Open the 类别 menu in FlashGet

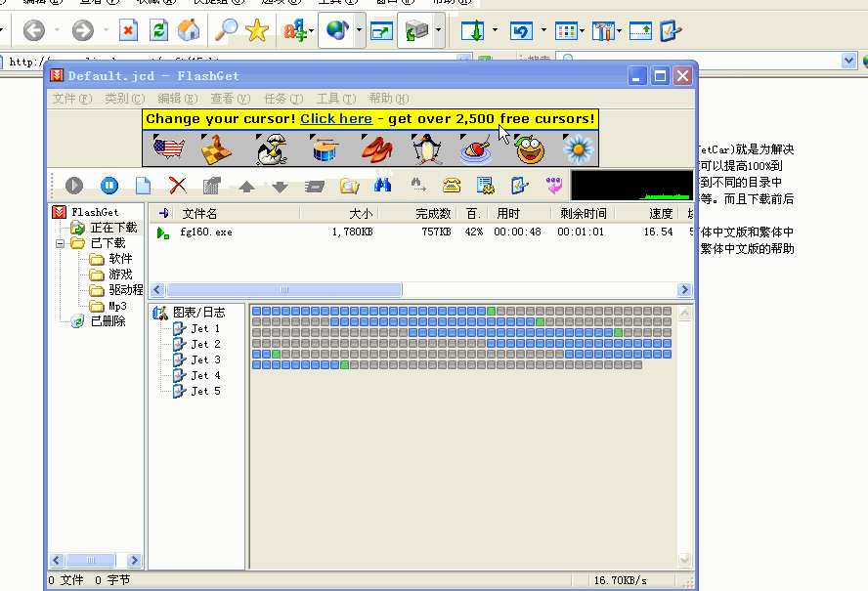[x=124, y=99]
